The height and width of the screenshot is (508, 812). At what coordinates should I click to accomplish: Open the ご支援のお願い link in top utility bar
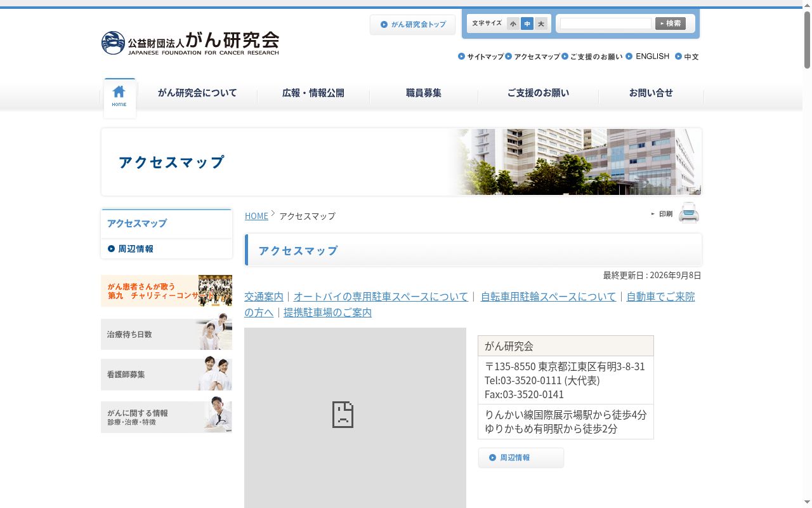pyautogui.click(x=593, y=57)
